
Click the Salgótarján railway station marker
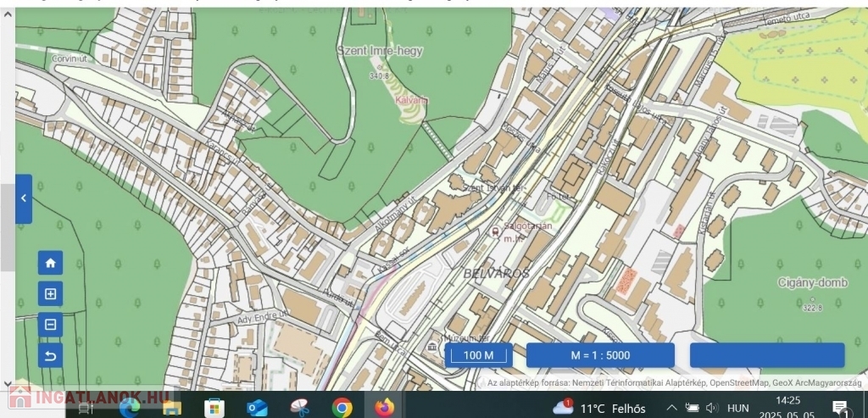tap(496, 231)
